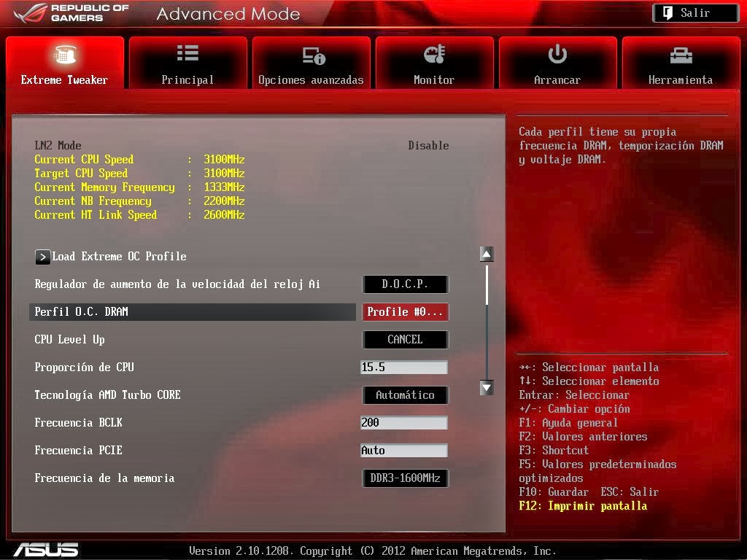The height and width of the screenshot is (560, 747).
Task: Open the Arrancar boot tab
Action: point(557,63)
